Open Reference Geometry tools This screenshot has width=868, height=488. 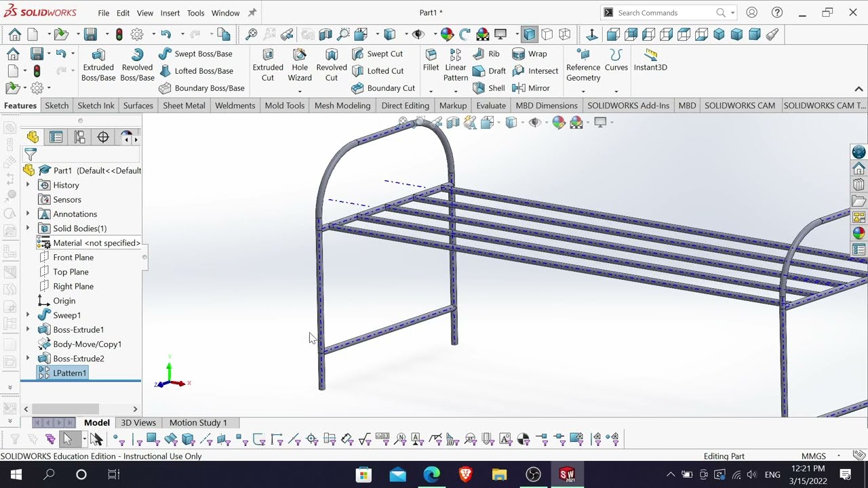coord(583,65)
